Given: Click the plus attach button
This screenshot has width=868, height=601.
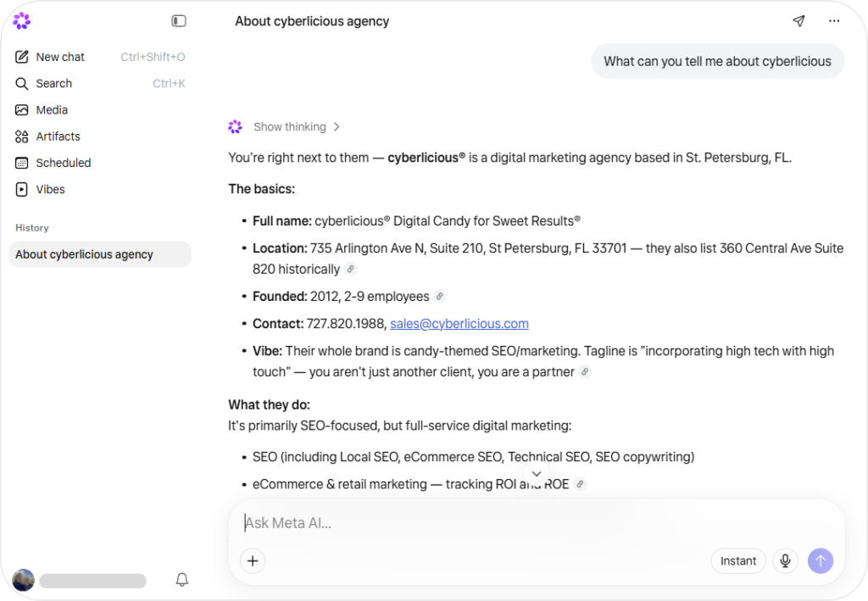Looking at the screenshot, I should point(253,561).
